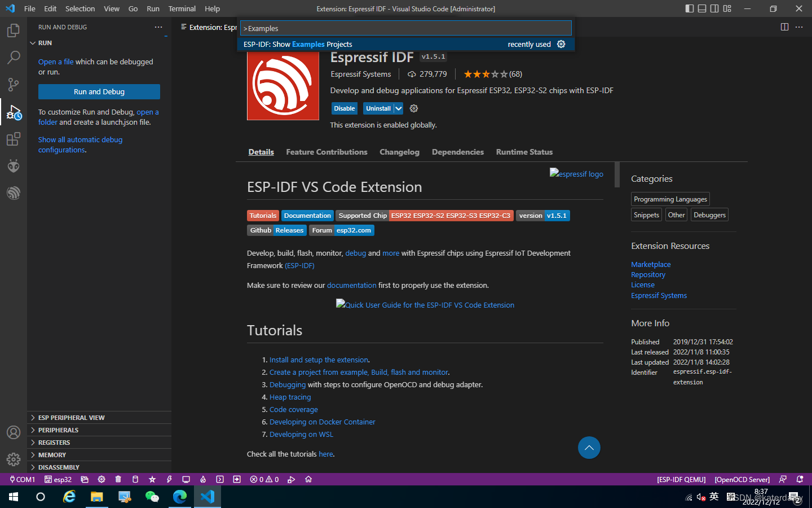Switch to Dependencies tab
The image size is (812, 508).
[x=458, y=152]
